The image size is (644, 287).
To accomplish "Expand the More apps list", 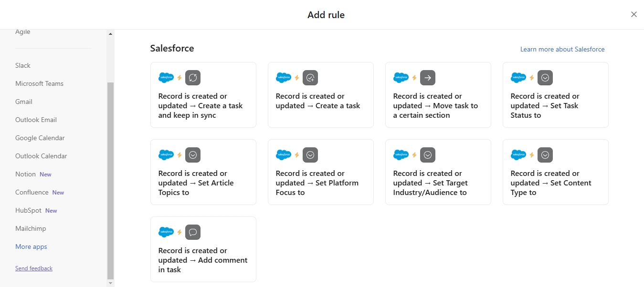I will tap(31, 246).
